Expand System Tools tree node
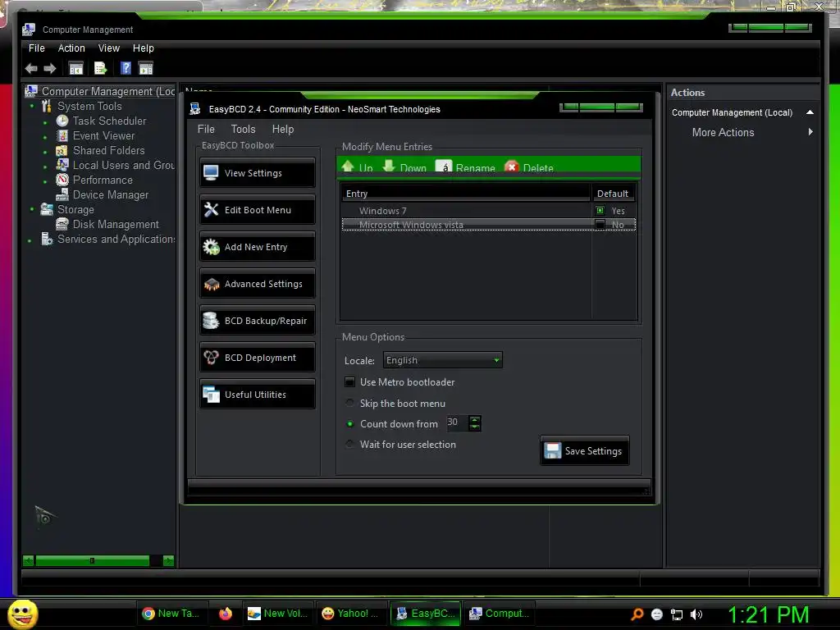Screen dimensions: 840x630 tap(32, 106)
